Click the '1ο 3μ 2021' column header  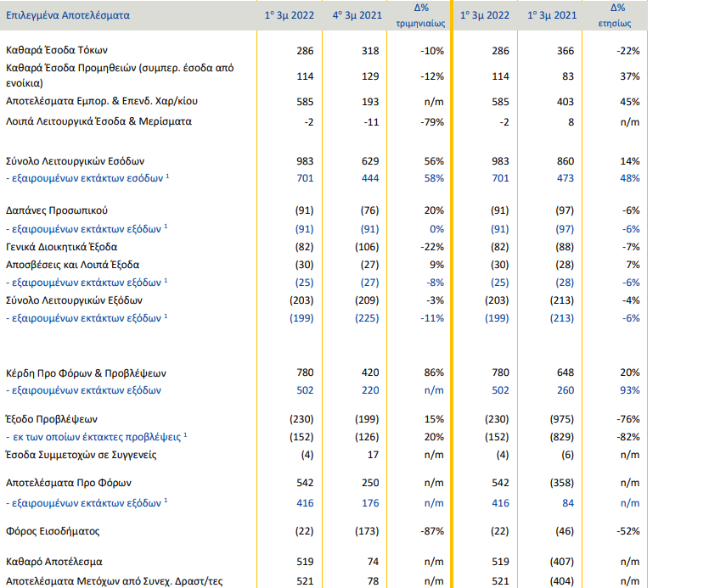point(552,16)
